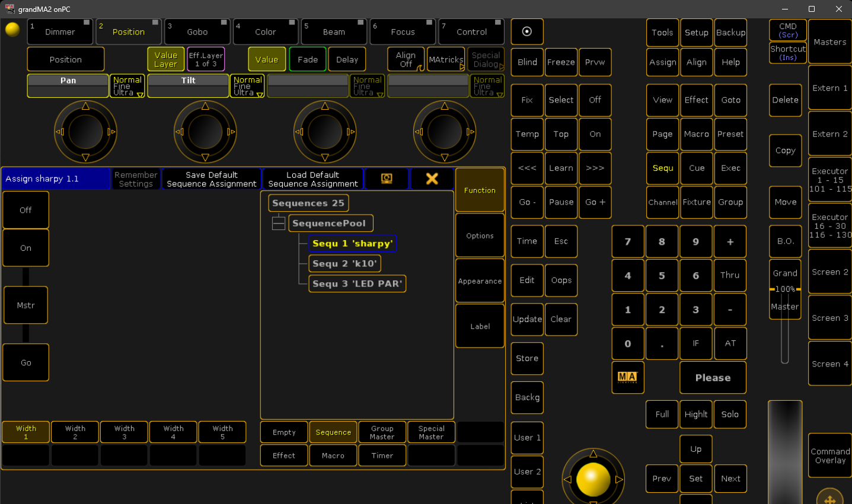852x504 pixels.
Task: Open the Special Dialog popup
Action: 486,59
